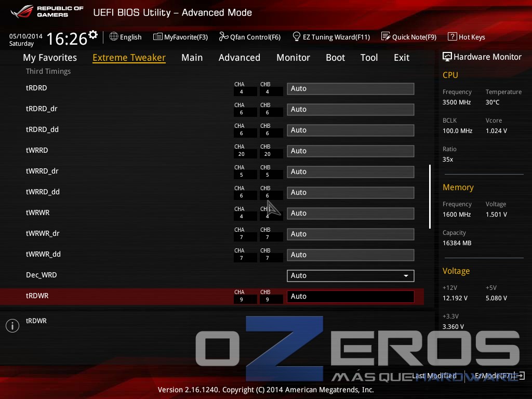The image size is (532, 399).
Task: Click the 16:26 clock display
Action: (x=67, y=38)
